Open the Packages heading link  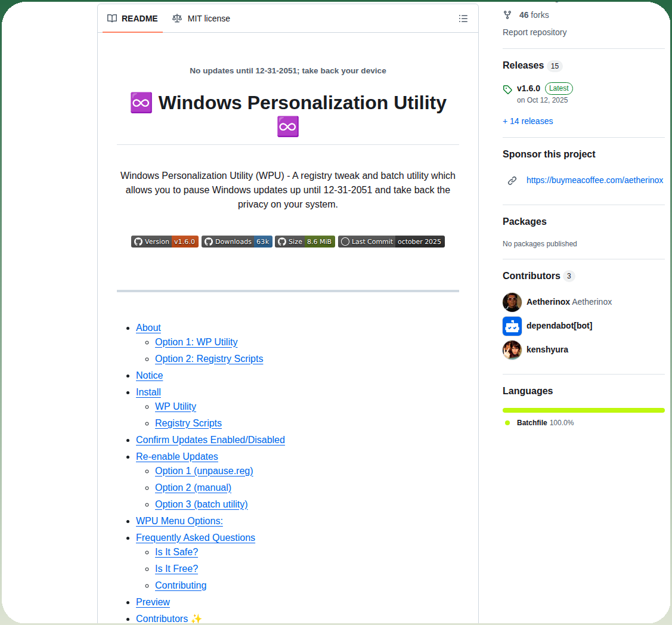[524, 222]
